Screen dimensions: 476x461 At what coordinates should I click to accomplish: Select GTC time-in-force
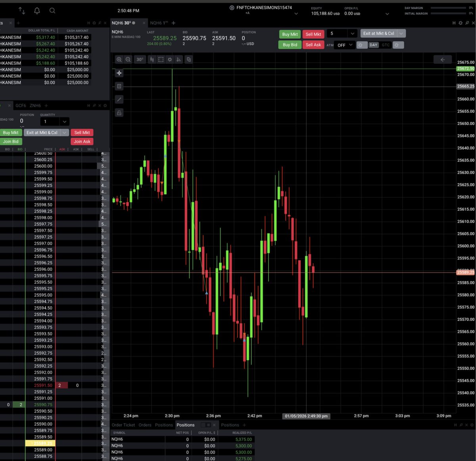[386, 45]
